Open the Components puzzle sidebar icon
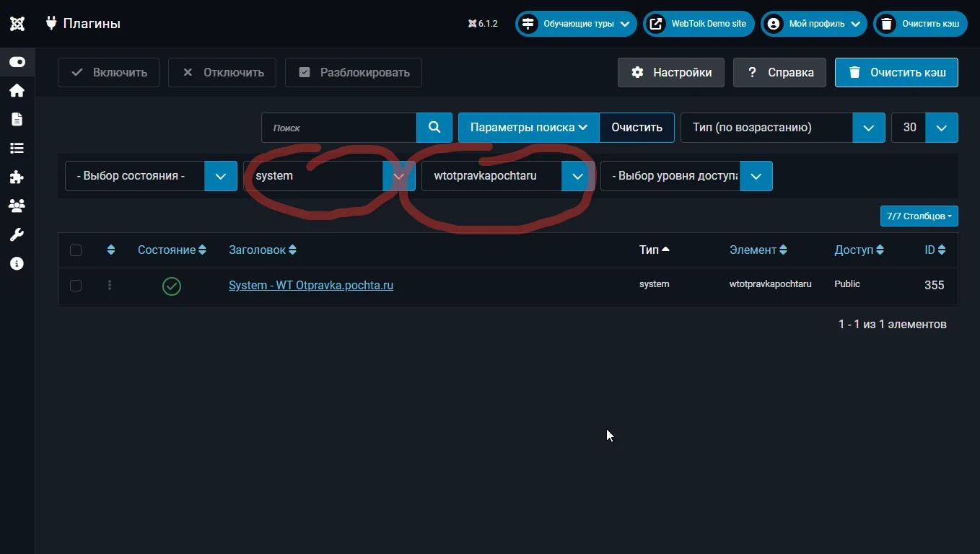Screen dimensions: 980x554 [17, 177]
